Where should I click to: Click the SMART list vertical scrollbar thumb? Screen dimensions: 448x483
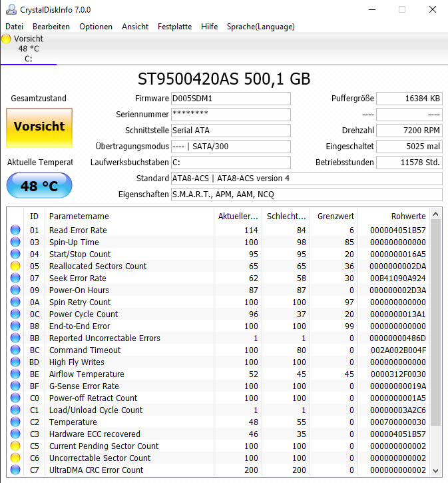[436, 322]
